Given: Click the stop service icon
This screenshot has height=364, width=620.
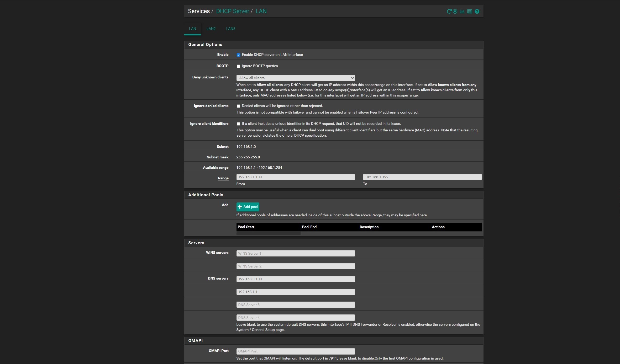Looking at the screenshot, I should [455, 11].
